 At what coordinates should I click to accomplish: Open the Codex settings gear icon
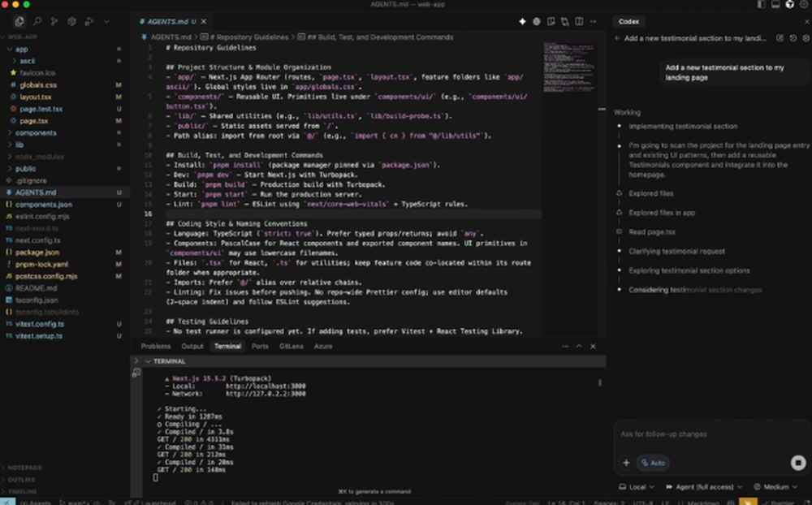tap(806, 37)
